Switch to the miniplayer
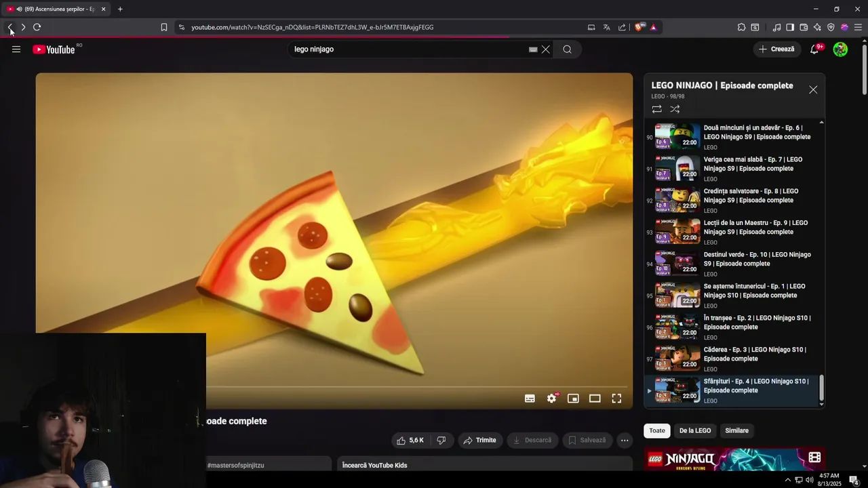The height and width of the screenshot is (488, 868). 573,399
